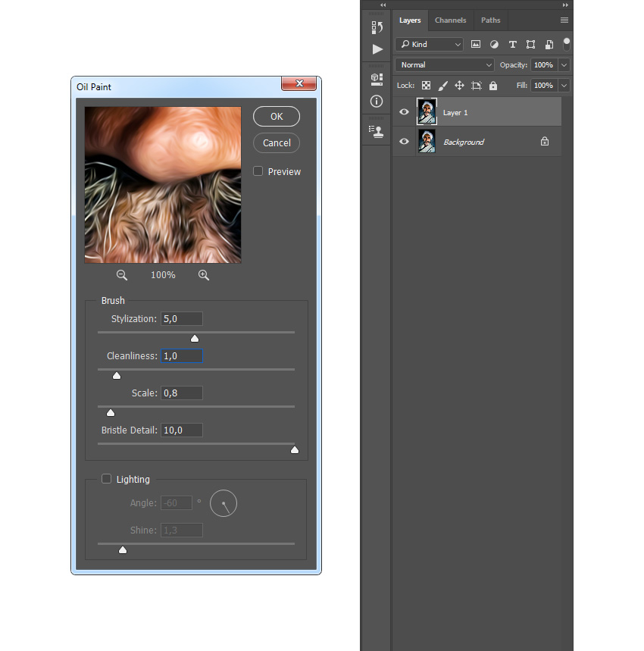Open the Normal blend mode dropdown
The height and width of the screenshot is (651, 644).
445,65
